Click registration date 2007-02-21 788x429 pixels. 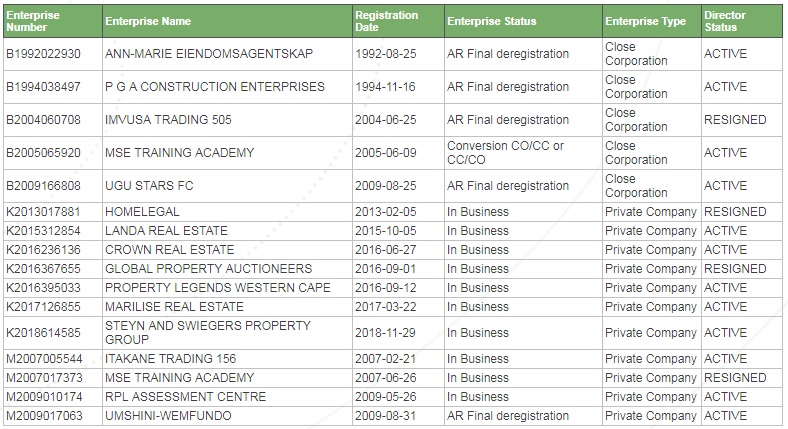point(386,359)
